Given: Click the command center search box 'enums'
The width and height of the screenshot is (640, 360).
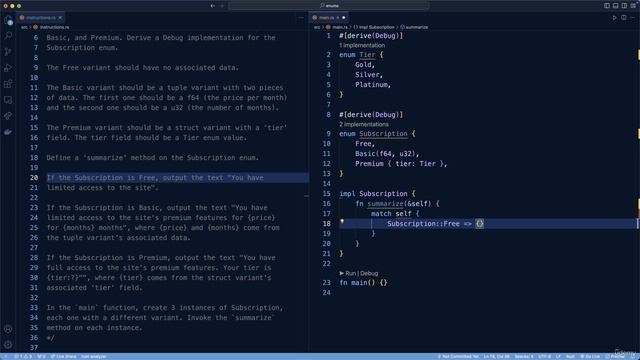Looking at the screenshot, I should pyautogui.click(x=329, y=6).
